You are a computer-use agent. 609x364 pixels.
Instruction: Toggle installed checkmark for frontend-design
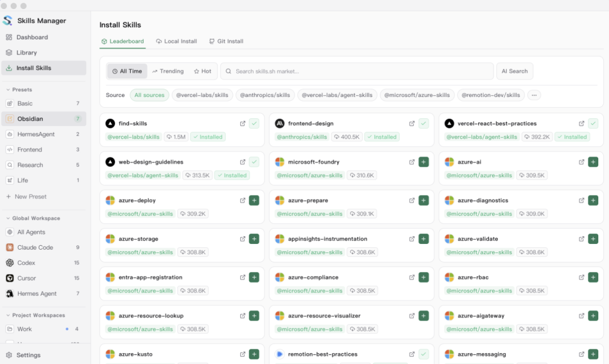(x=423, y=123)
